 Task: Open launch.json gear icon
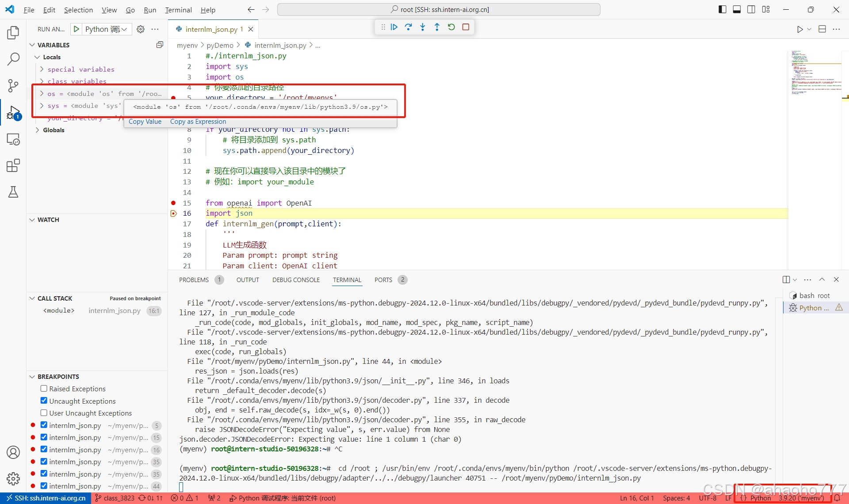[x=141, y=29]
